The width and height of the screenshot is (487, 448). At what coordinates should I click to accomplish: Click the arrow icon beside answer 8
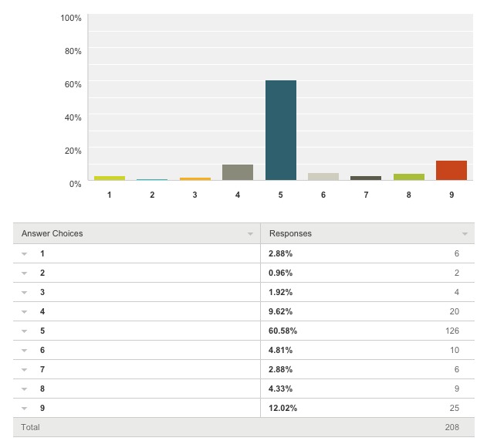click(x=24, y=389)
